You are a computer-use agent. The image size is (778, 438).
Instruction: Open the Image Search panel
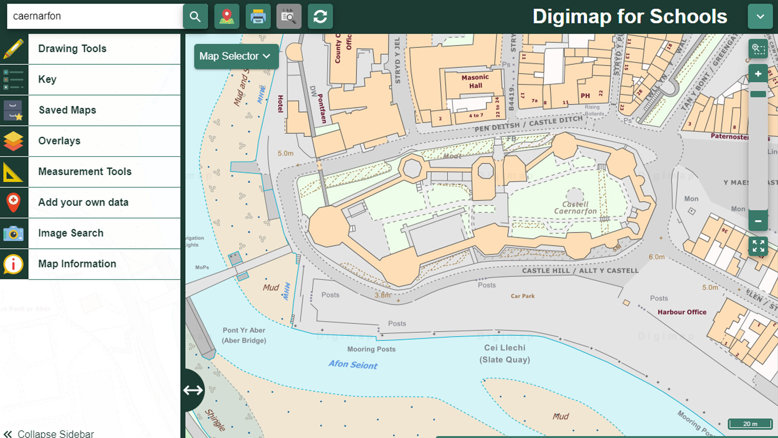[104, 233]
